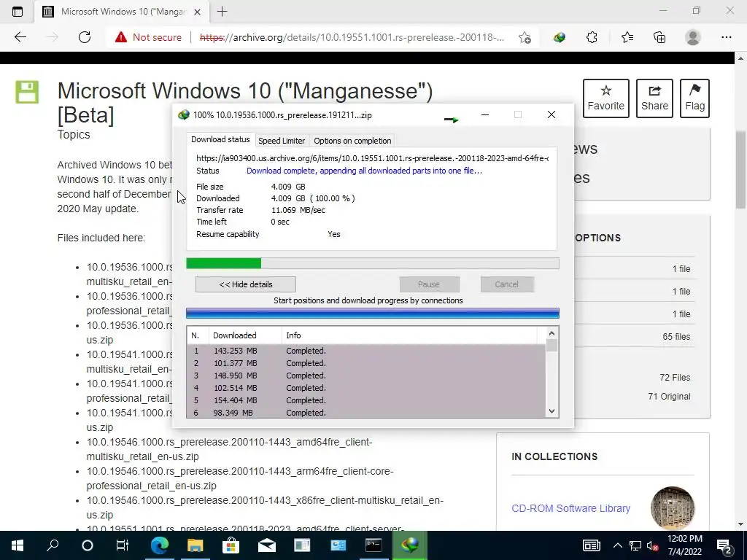747x560 pixels.
Task: Click the browser address bar URL
Action: tap(352, 37)
